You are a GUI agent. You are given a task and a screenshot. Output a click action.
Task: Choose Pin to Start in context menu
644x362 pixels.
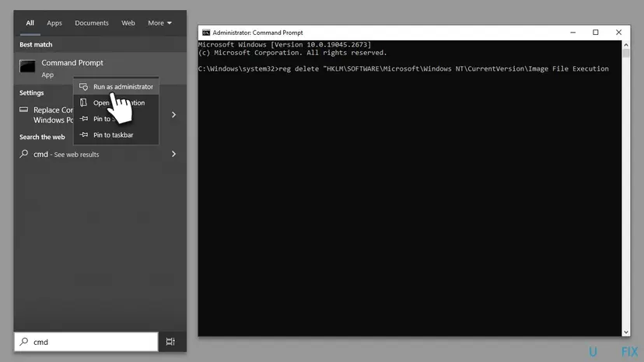(x=116, y=119)
